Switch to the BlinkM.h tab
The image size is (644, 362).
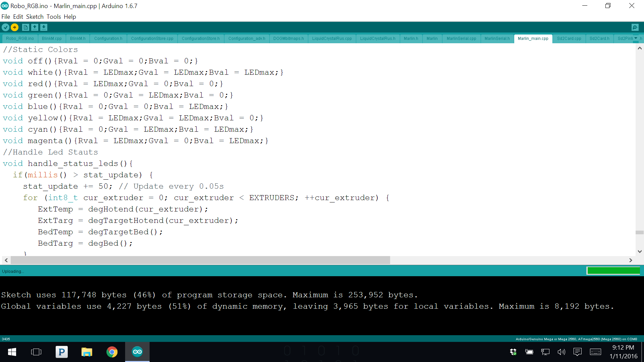(78, 39)
